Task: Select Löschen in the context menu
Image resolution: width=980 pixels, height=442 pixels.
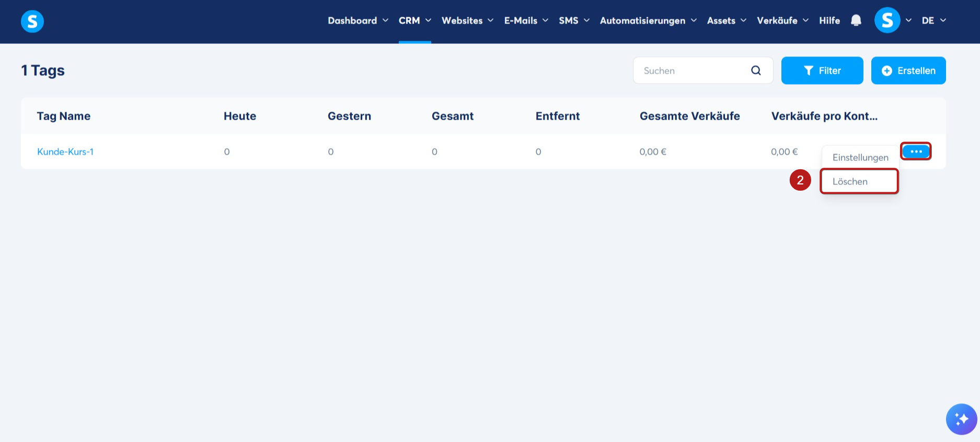Action: (859, 181)
